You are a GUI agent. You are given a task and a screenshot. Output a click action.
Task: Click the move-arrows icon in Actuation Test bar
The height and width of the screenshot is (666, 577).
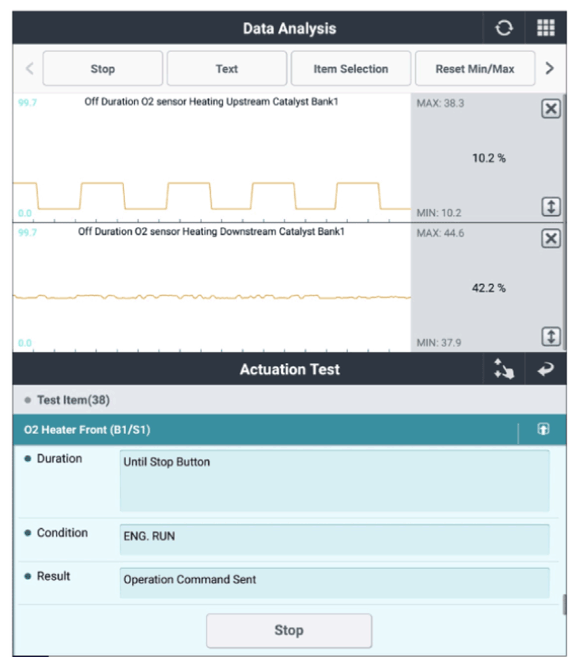(504, 369)
